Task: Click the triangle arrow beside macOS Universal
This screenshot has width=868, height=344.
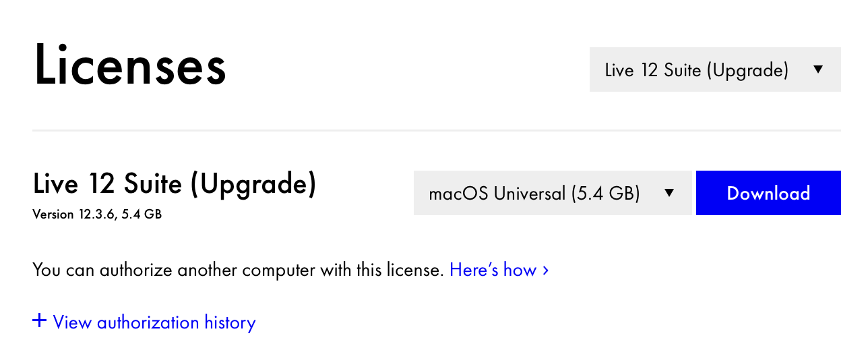Action: pos(669,194)
